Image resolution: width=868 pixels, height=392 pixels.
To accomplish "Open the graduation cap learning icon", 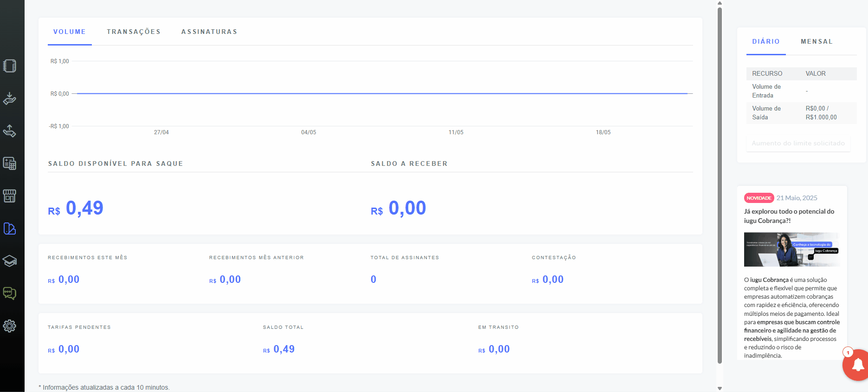I will (x=10, y=261).
